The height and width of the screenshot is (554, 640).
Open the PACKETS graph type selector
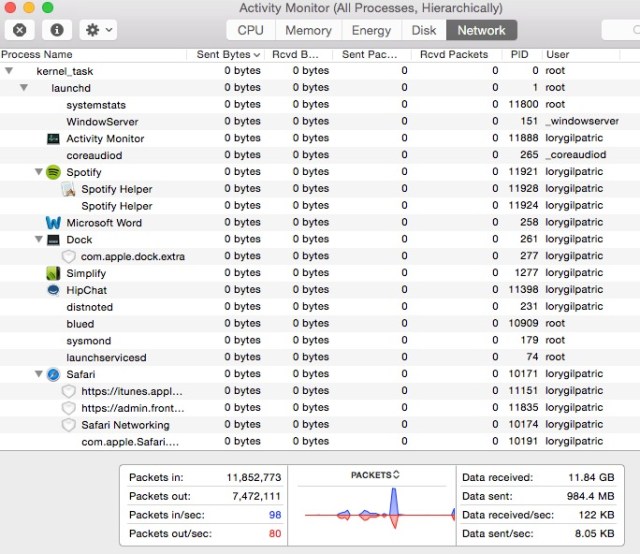(x=375, y=475)
